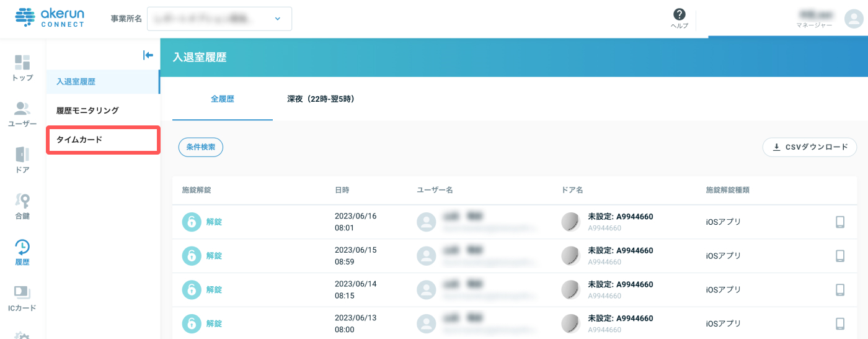Image resolution: width=868 pixels, height=339 pixels.
Task: Click the unlock icon in the 2023/06/14 row
Action: pos(192,289)
